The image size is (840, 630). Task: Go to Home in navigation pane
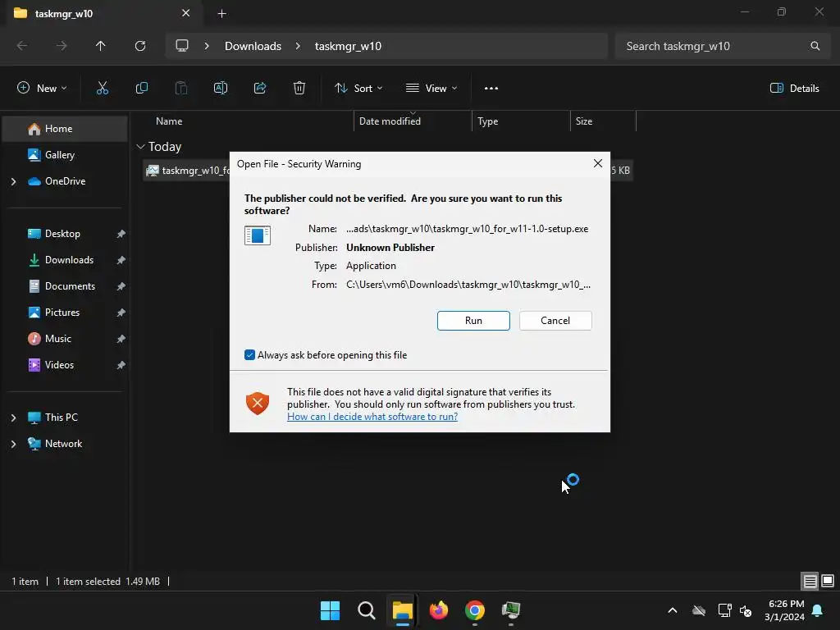64,129
